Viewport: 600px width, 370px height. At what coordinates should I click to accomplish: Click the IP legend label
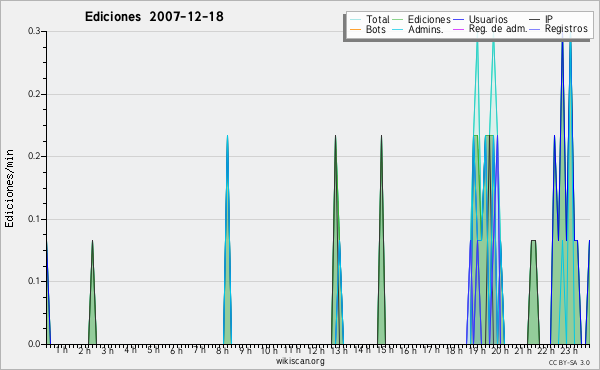click(x=549, y=19)
